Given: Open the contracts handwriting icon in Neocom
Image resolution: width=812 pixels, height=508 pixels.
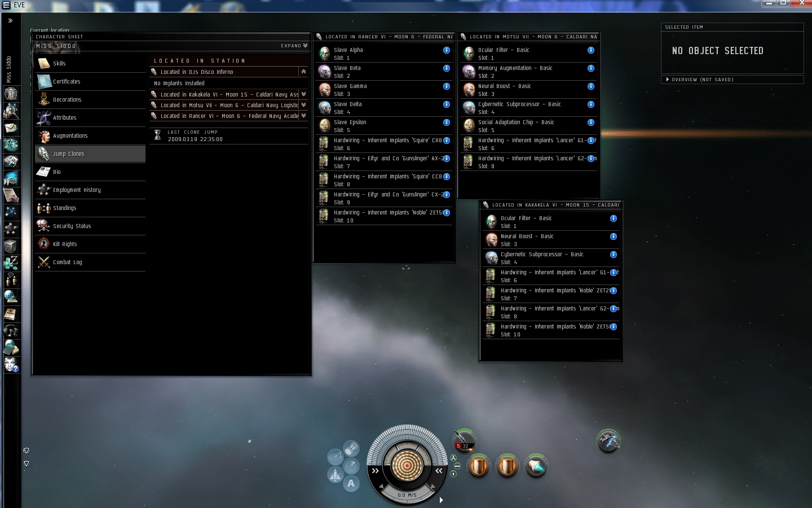Looking at the screenshot, I should [11, 195].
